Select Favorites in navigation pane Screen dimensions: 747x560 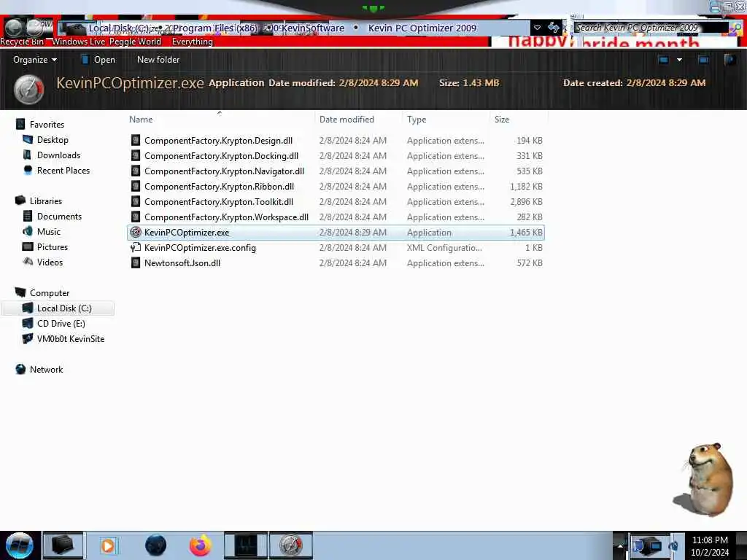47,125
